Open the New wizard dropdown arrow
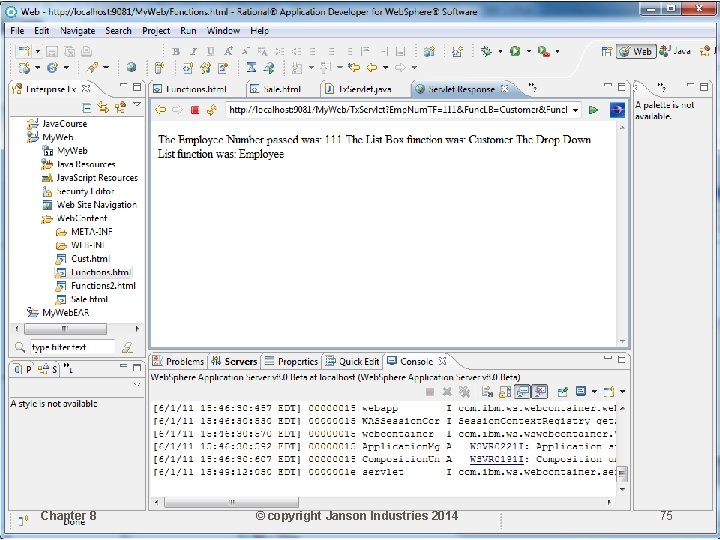This screenshot has width=720, height=540. click(x=38, y=51)
